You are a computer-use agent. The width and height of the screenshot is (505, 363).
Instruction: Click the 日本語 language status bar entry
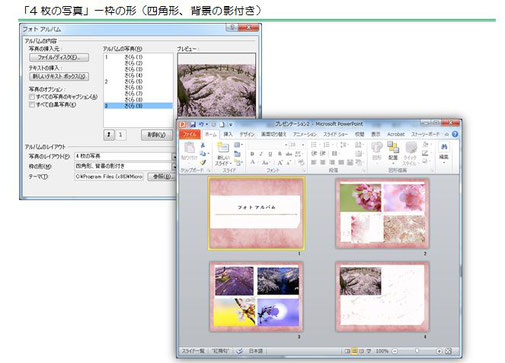[256, 351]
